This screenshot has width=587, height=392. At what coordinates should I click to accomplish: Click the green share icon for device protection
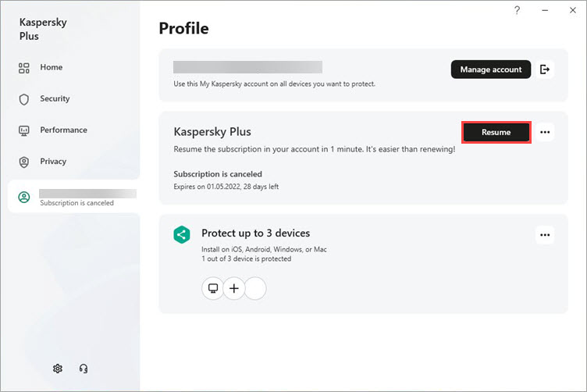click(182, 235)
